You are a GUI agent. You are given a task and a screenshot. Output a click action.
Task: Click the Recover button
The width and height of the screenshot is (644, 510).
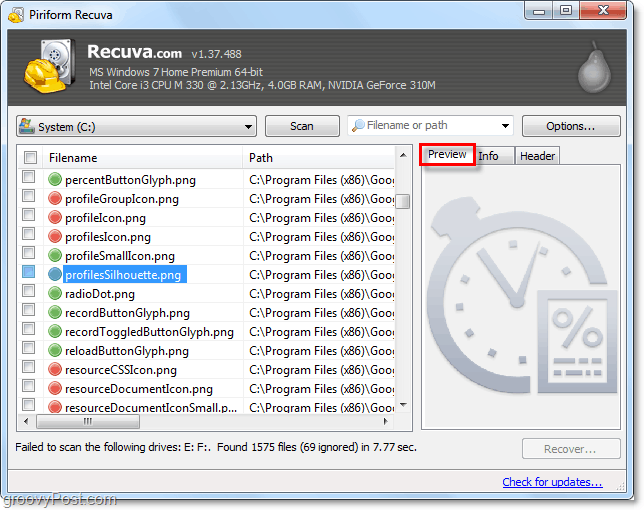pyautogui.click(x=571, y=449)
